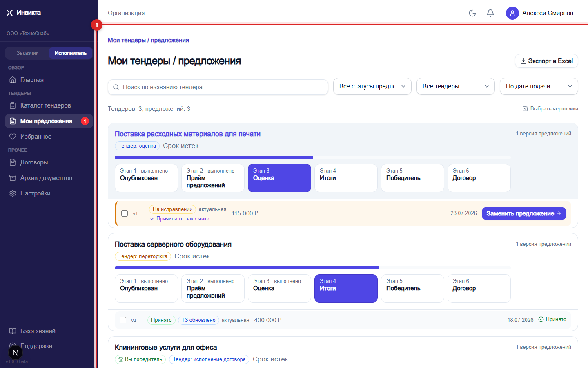
Task: Click the Мои предложения document icon
Action: click(13, 121)
